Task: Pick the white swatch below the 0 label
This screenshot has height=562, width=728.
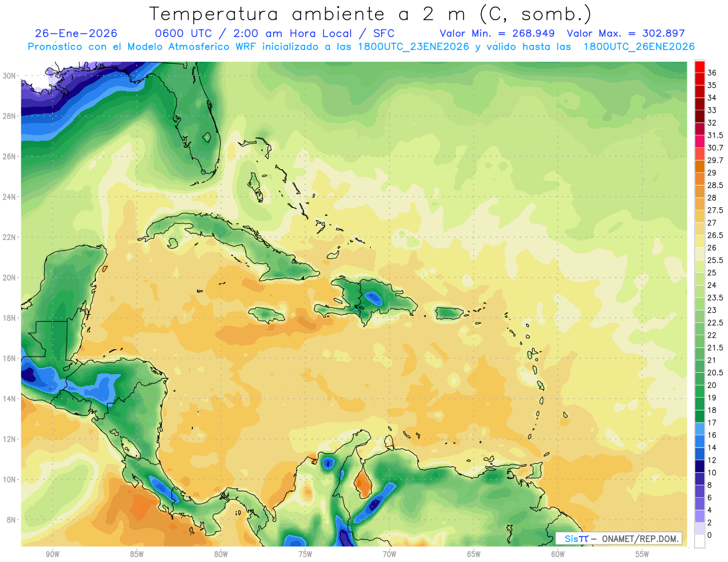Action: coord(699,541)
